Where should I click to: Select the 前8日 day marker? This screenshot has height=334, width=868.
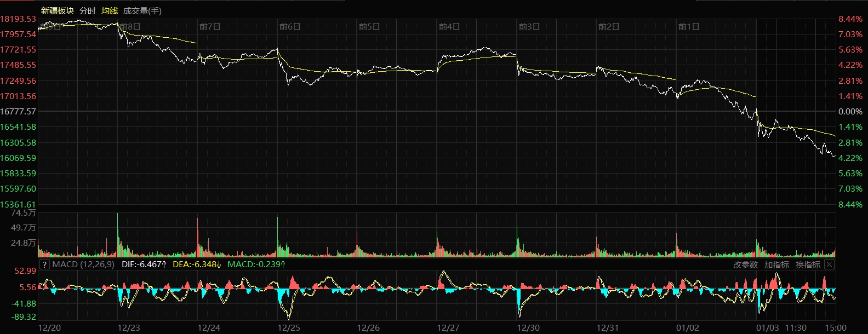[130, 26]
